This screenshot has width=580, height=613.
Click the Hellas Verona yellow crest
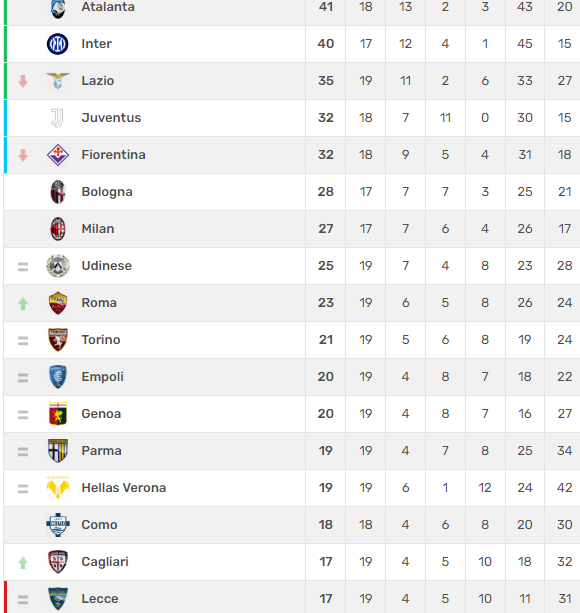(58, 488)
